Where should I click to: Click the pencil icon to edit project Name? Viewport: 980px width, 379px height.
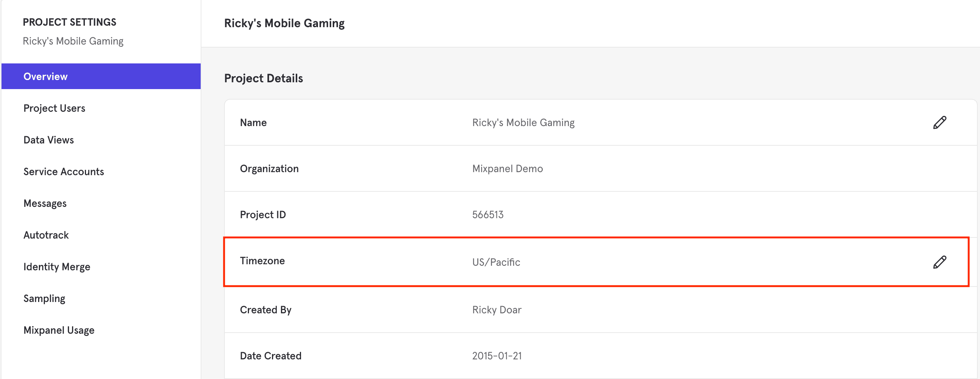[x=939, y=123]
